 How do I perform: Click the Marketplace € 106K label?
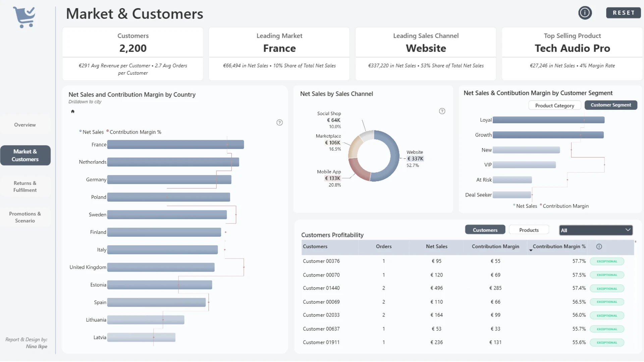(328, 142)
